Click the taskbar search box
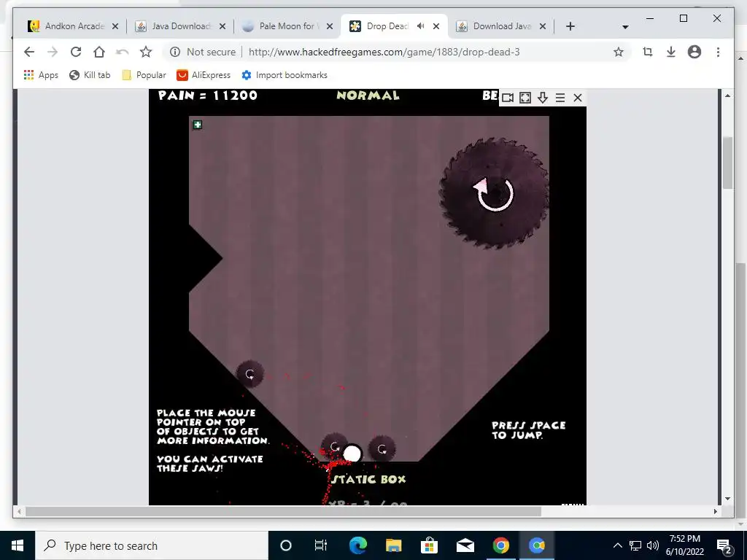Image resolution: width=747 pixels, height=560 pixels. click(152, 545)
